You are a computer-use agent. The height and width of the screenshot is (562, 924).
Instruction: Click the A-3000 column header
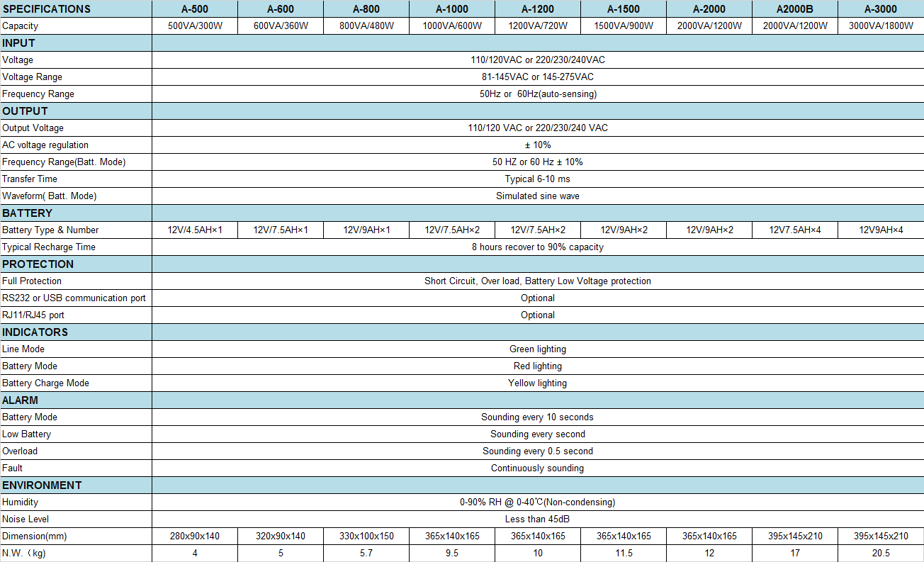click(881, 9)
